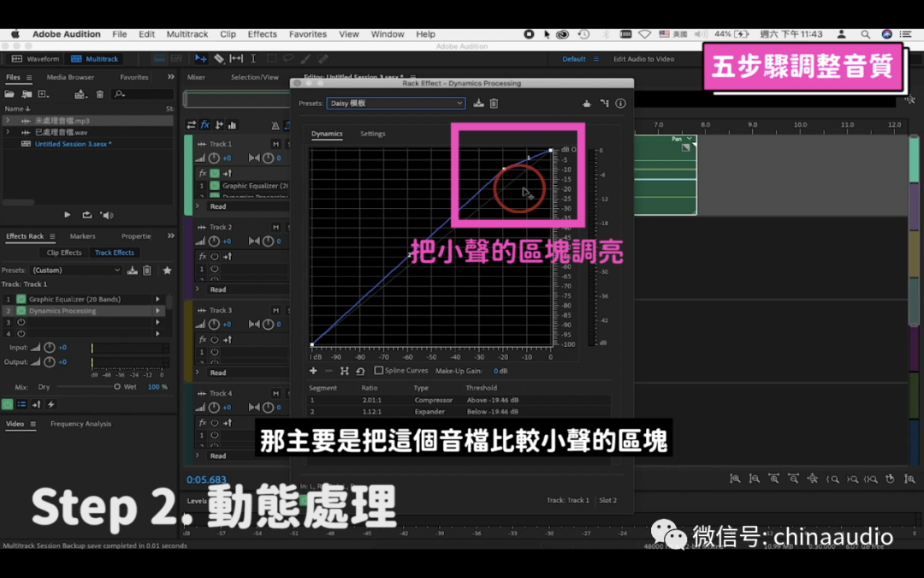
Task: Click the Reset curve icon below graph
Action: coord(360,371)
